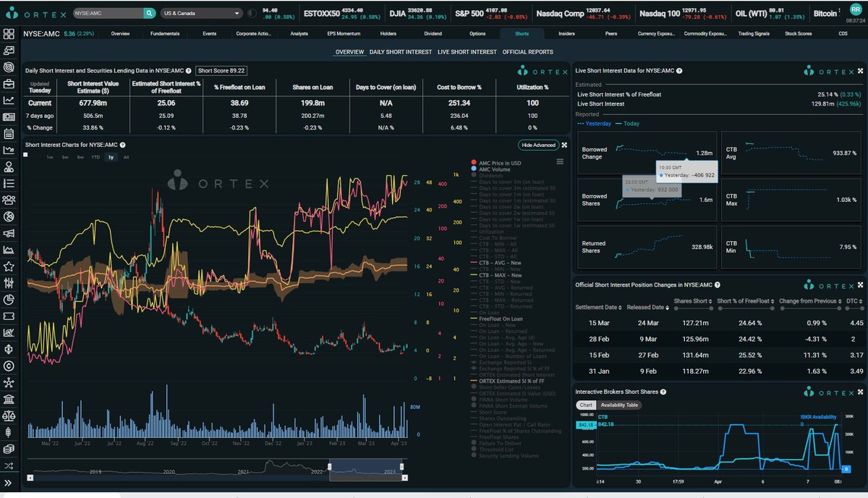Switch to the Fundamentals tab
This screenshot has width=868, height=498.
166,34
